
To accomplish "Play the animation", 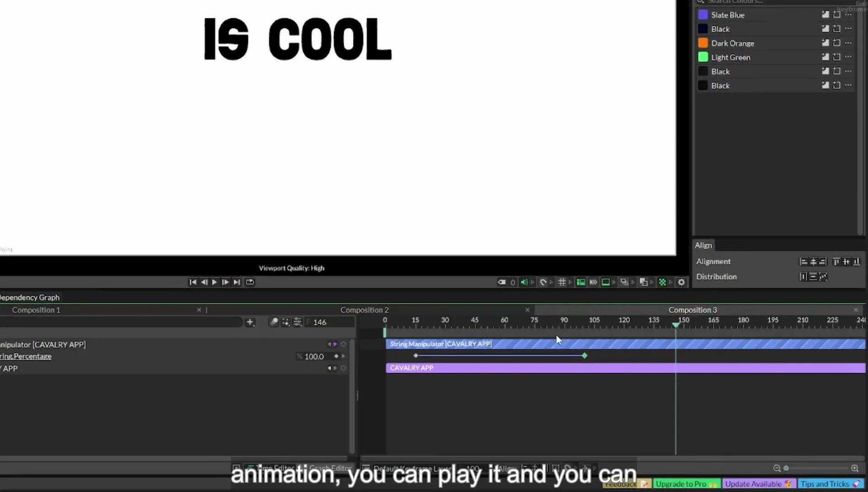I will tap(215, 282).
